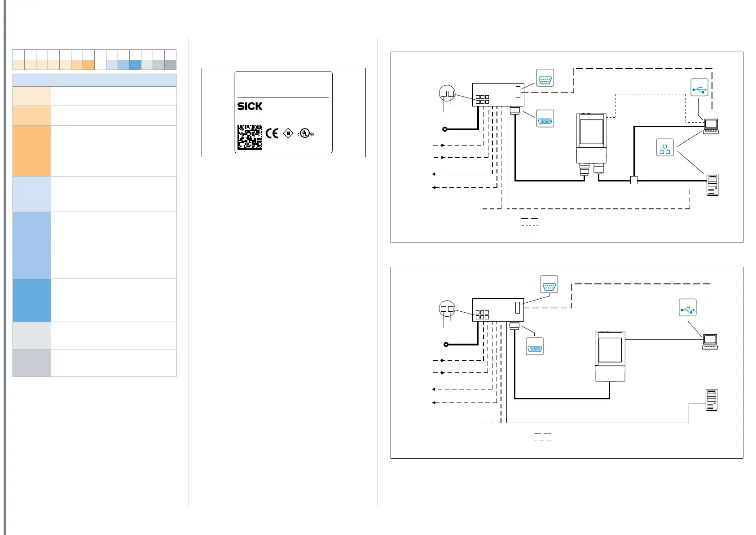The image size is (756, 535).
Task: Click the circled two-square detail in lower diagram
Action: pyautogui.click(x=447, y=309)
